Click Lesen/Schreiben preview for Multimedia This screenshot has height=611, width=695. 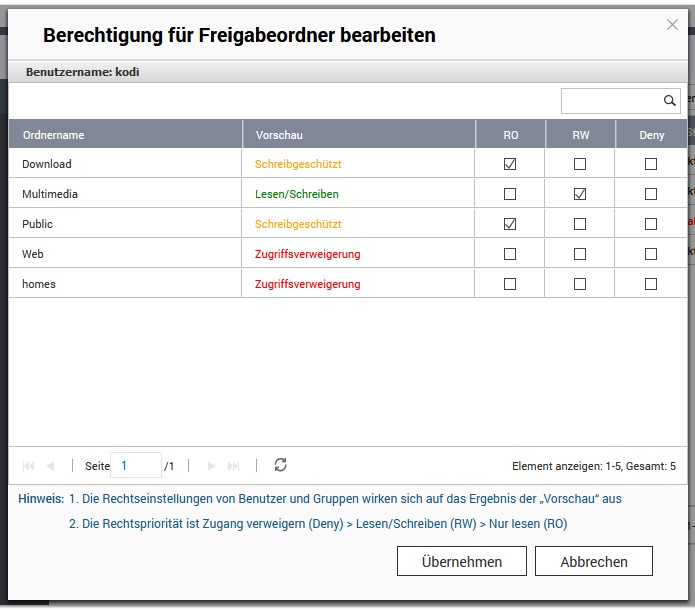[x=297, y=194]
